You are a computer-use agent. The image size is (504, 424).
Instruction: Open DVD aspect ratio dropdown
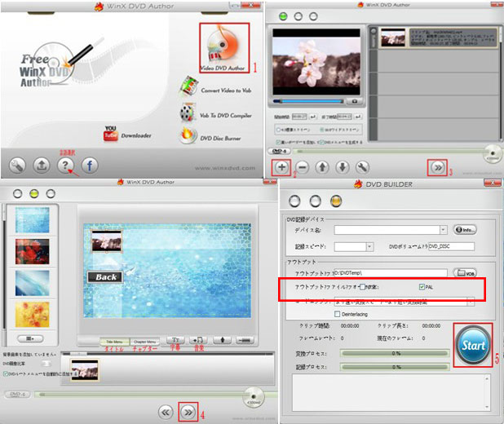click(46, 364)
